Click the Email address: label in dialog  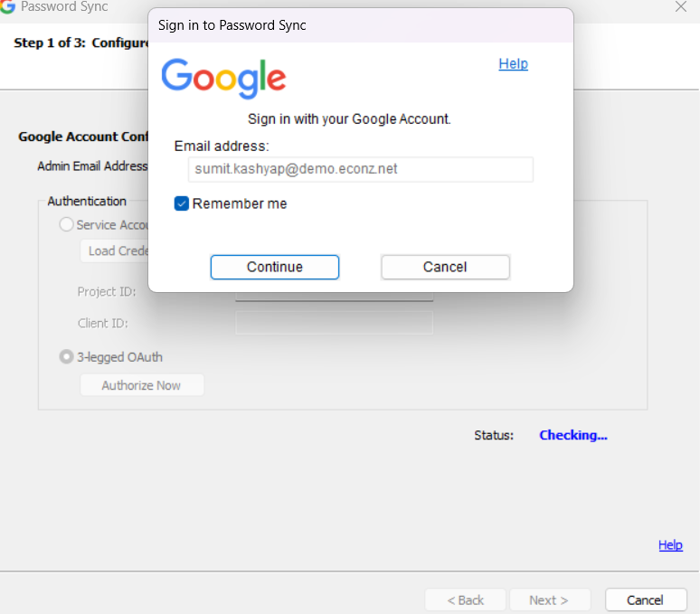222,146
